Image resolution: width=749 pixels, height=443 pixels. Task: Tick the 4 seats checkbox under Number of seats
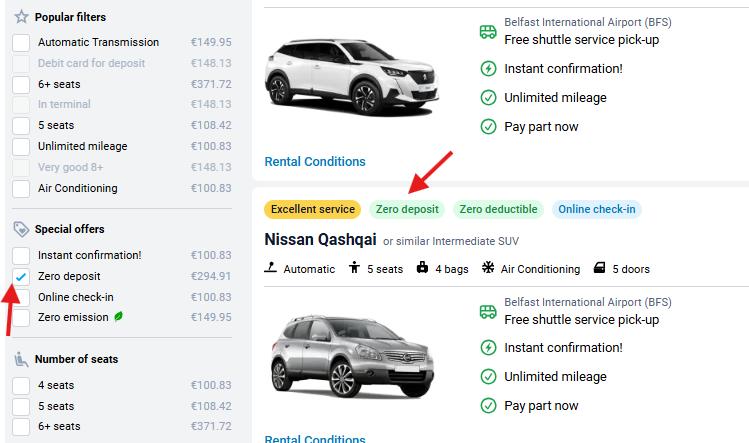[21, 386]
